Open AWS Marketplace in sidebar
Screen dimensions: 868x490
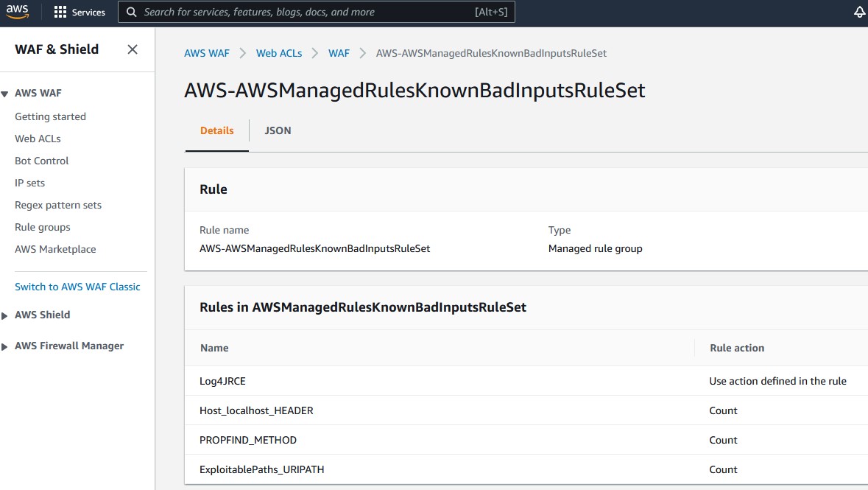coord(55,250)
